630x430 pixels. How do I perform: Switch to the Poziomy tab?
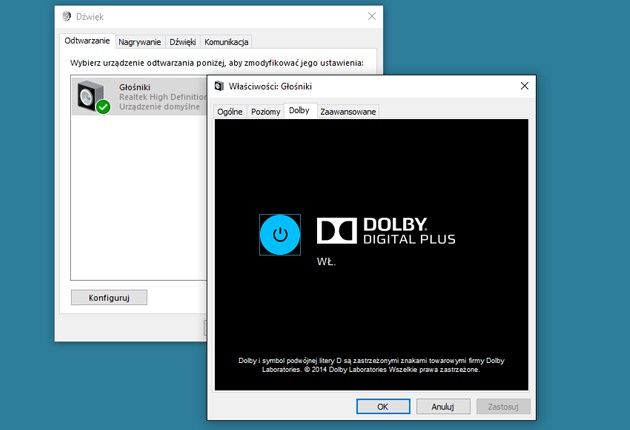point(266,112)
